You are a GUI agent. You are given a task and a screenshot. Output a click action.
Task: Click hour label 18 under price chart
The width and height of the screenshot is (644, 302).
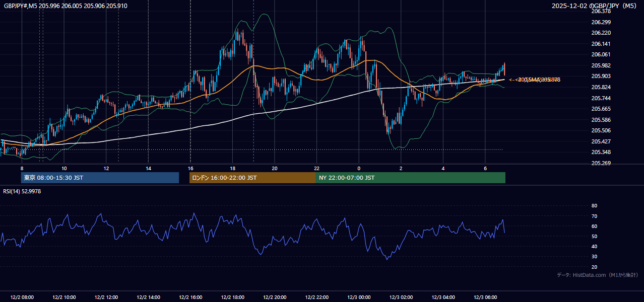[x=232, y=168]
